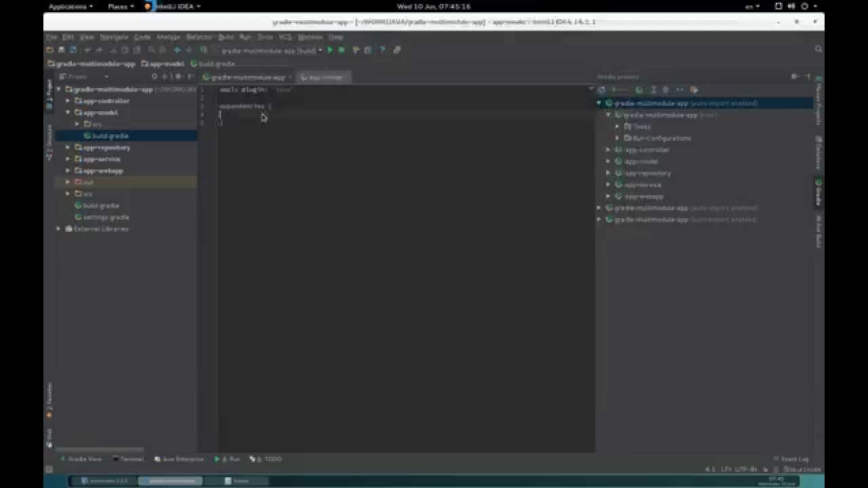Expand the Tasks node in Gradle panel

[x=617, y=127]
